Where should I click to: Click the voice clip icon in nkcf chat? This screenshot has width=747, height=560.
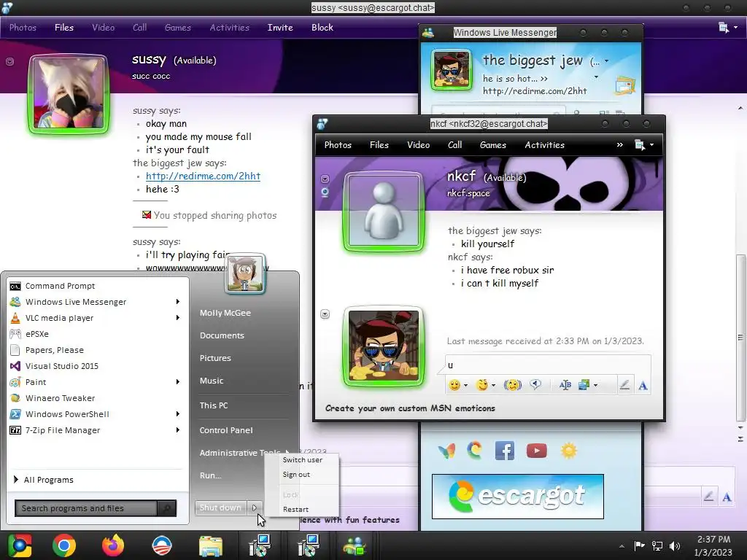pos(535,385)
